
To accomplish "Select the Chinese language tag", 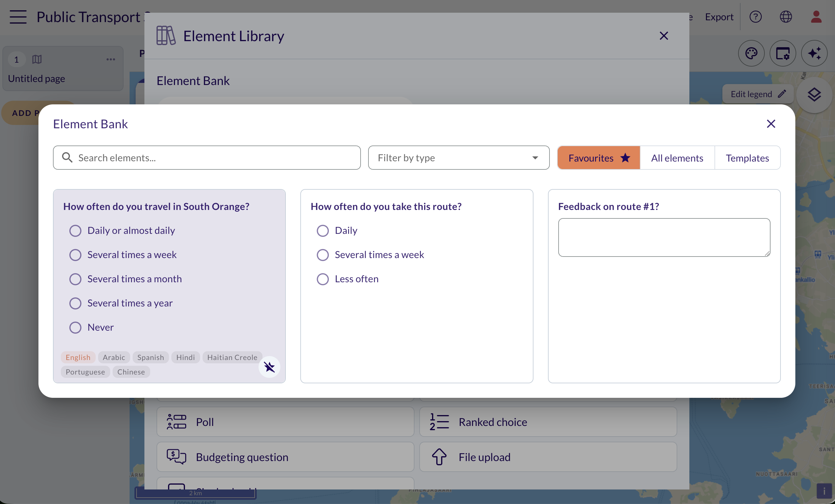I will tap(131, 371).
